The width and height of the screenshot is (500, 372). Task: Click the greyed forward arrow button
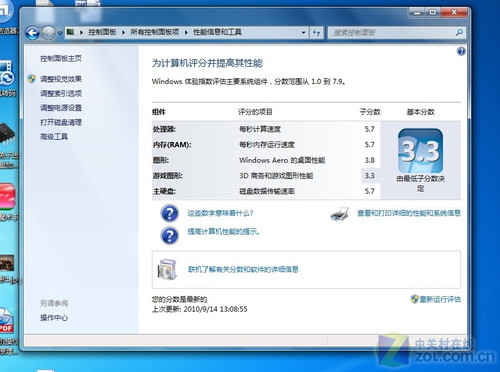(49, 33)
